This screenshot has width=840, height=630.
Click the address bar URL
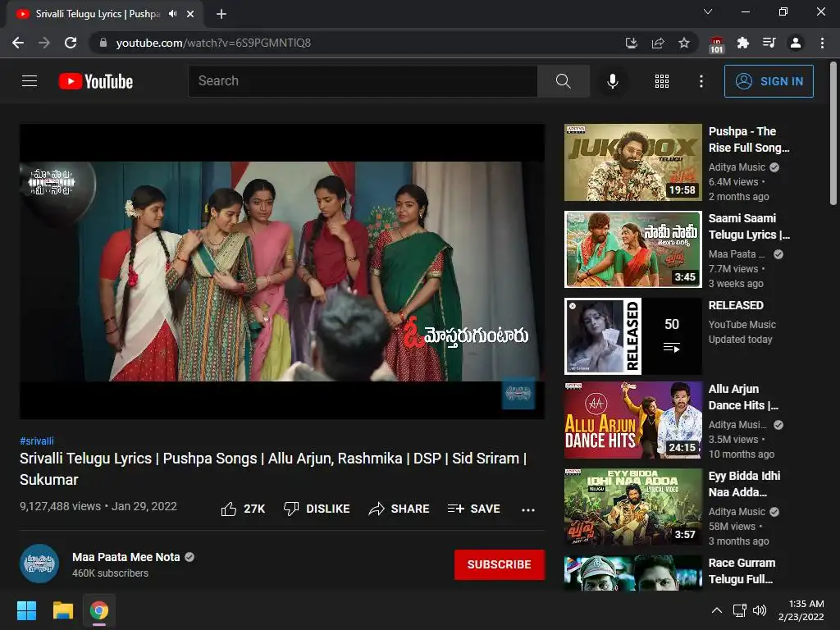[x=213, y=43]
